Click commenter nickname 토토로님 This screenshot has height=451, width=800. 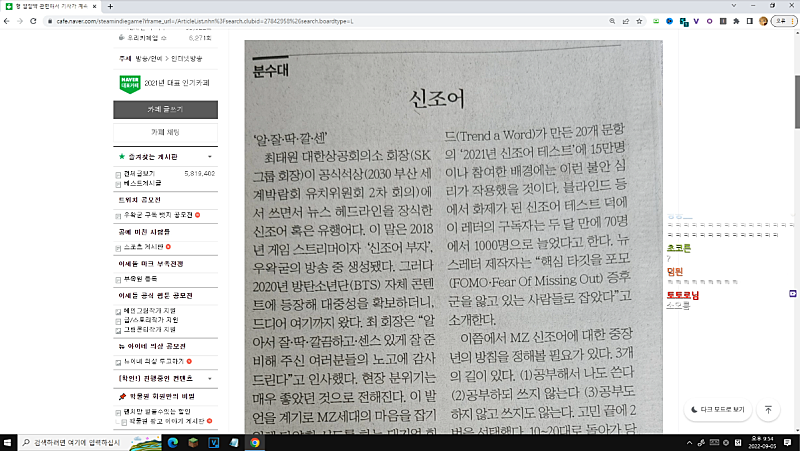pyautogui.click(x=683, y=295)
